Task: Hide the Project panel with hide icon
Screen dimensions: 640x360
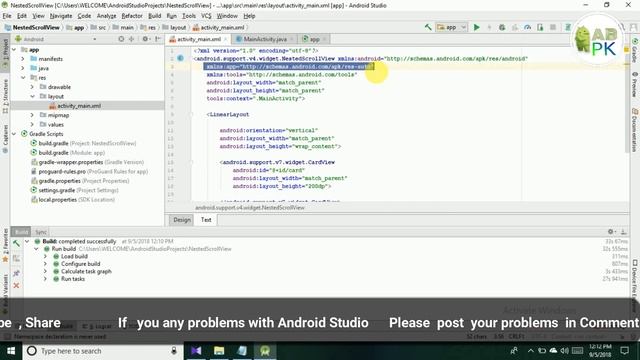Action: 158,39
